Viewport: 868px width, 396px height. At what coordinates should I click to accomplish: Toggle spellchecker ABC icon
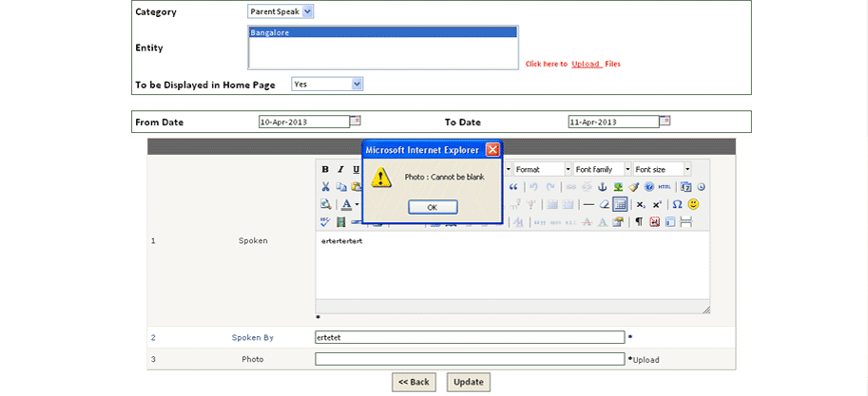tap(325, 222)
